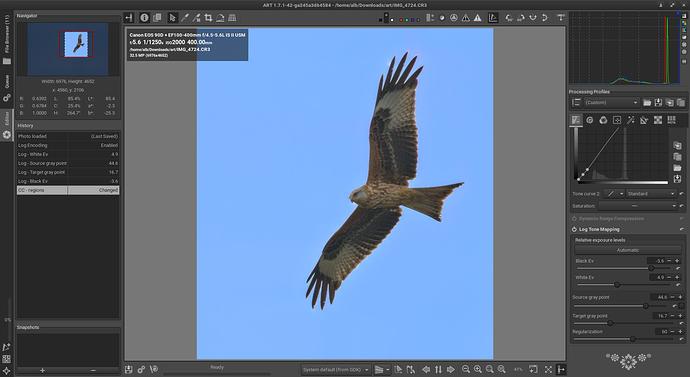Open the Exposure tools tab
This screenshot has height=377, width=690.
[x=576, y=120]
